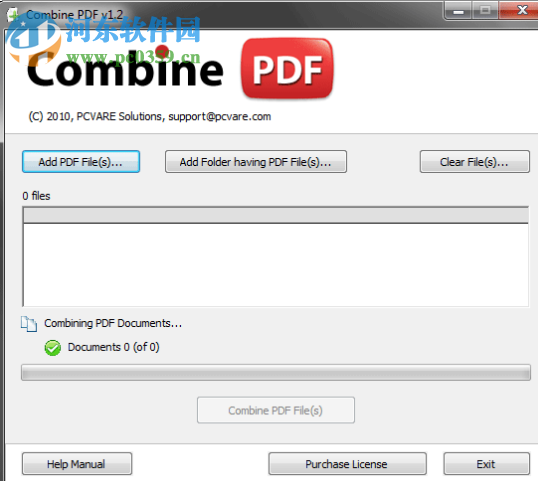Image resolution: width=538 pixels, height=481 pixels.
Task: Start the disabled Combine PDF File(s) button
Action: coord(276,410)
